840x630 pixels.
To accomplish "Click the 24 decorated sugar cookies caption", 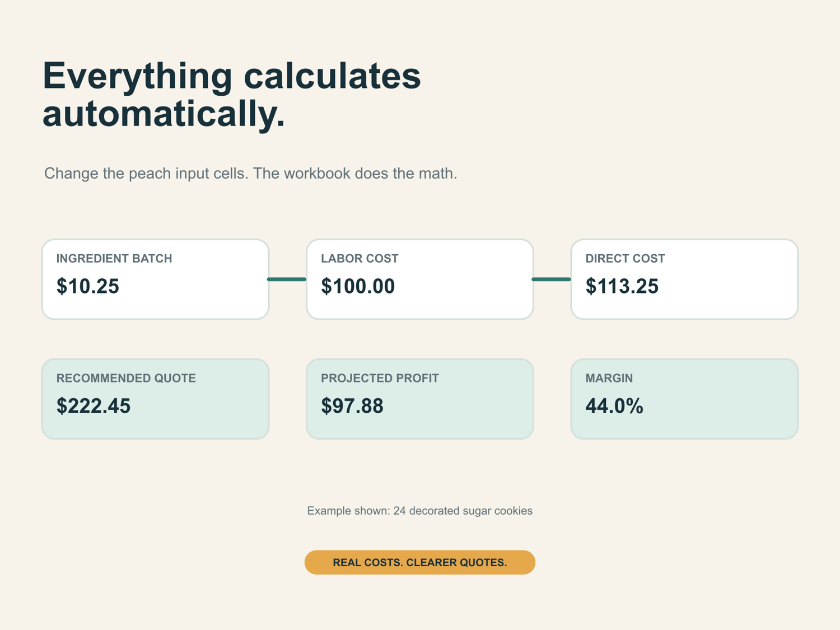I will 419,511.
